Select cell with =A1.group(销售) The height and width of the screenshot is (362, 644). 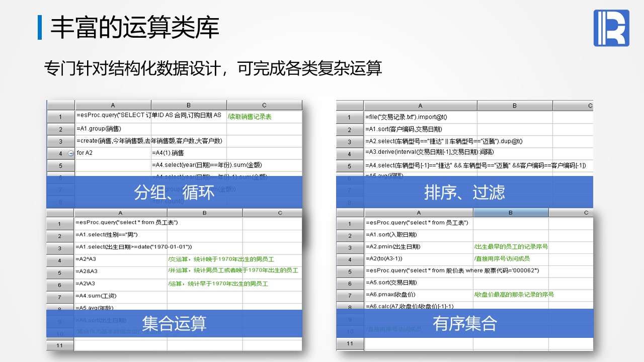coord(113,129)
